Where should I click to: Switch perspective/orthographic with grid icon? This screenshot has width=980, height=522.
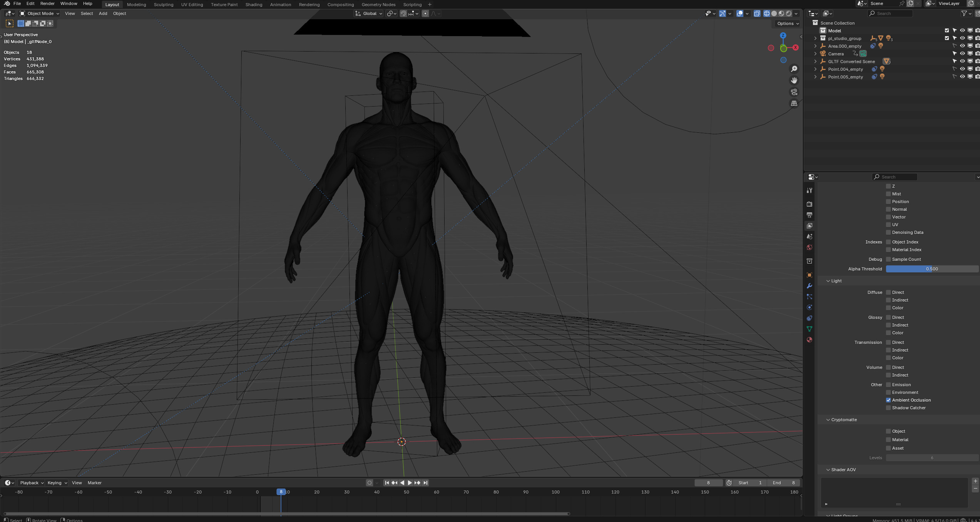(x=794, y=103)
